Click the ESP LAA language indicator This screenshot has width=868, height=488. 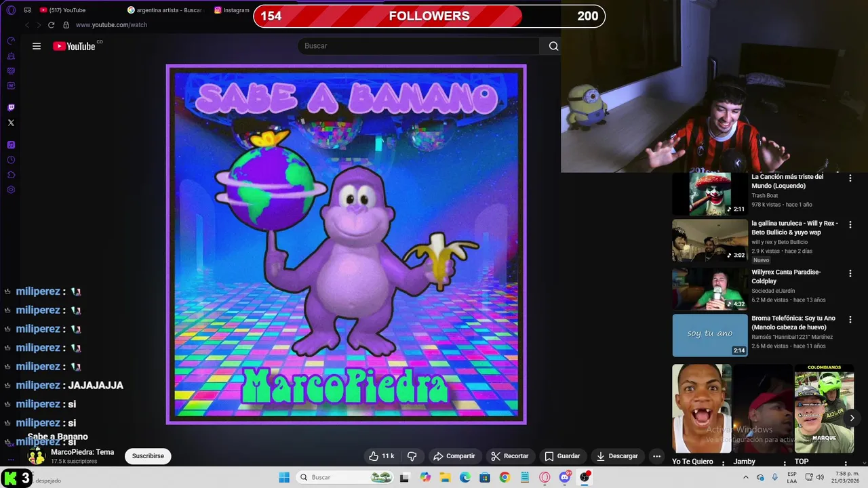click(792, 477)
